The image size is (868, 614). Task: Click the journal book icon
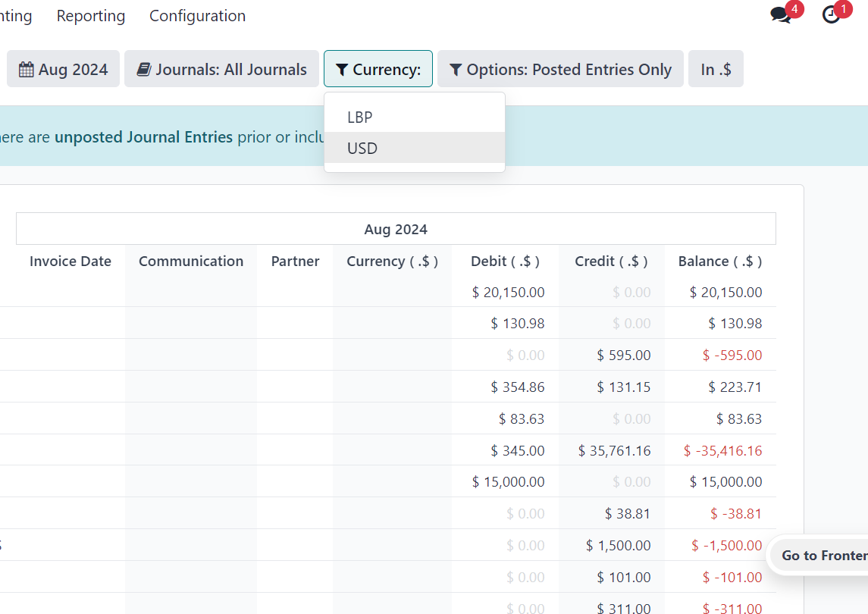coord(144,69)
